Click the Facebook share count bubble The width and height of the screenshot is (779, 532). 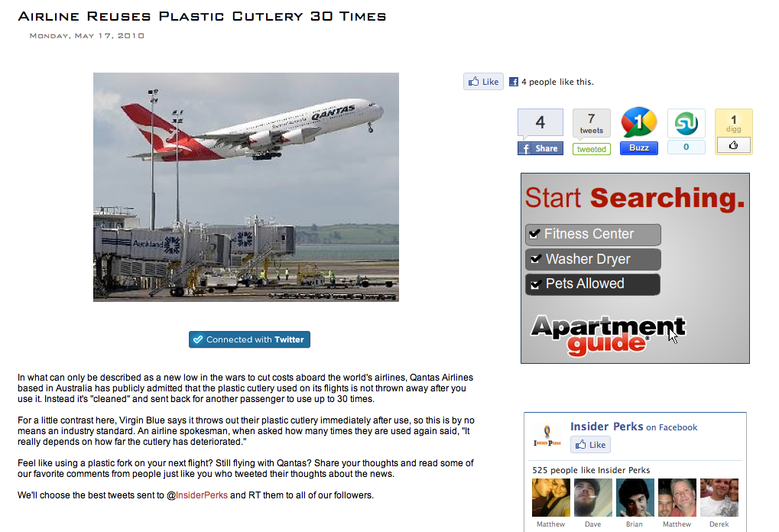pyautogui.click(x=540, y=123)
